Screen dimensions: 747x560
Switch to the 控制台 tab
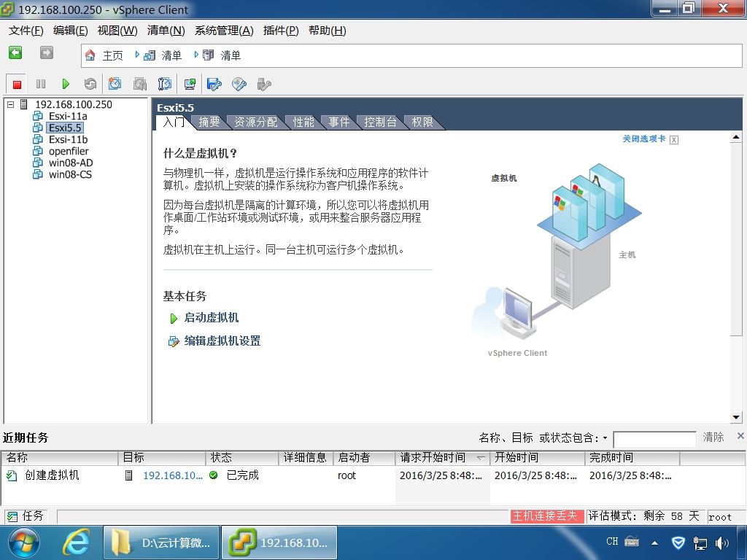coord(381,122)
